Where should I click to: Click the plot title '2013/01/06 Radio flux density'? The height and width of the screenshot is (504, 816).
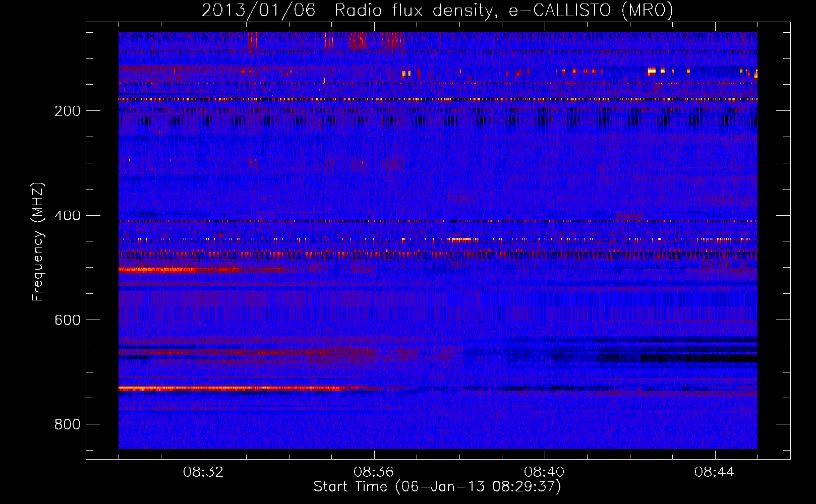(438, 11)
